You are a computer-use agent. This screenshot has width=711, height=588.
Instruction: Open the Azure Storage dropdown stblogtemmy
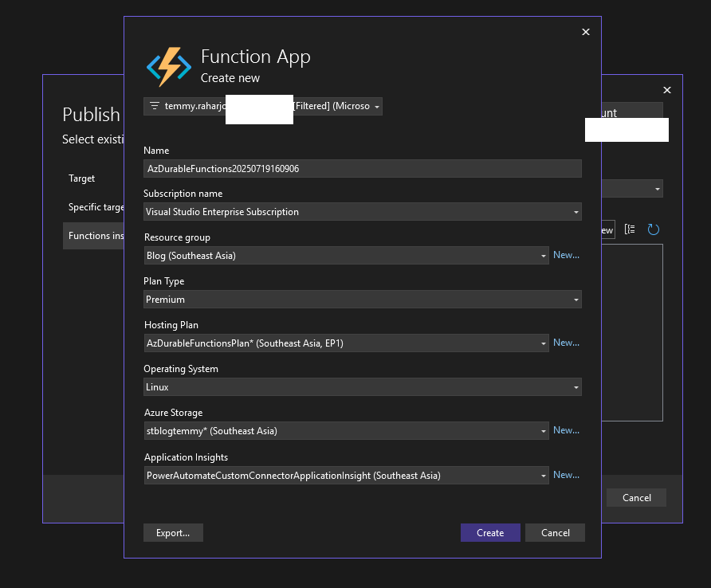point(347,431)
